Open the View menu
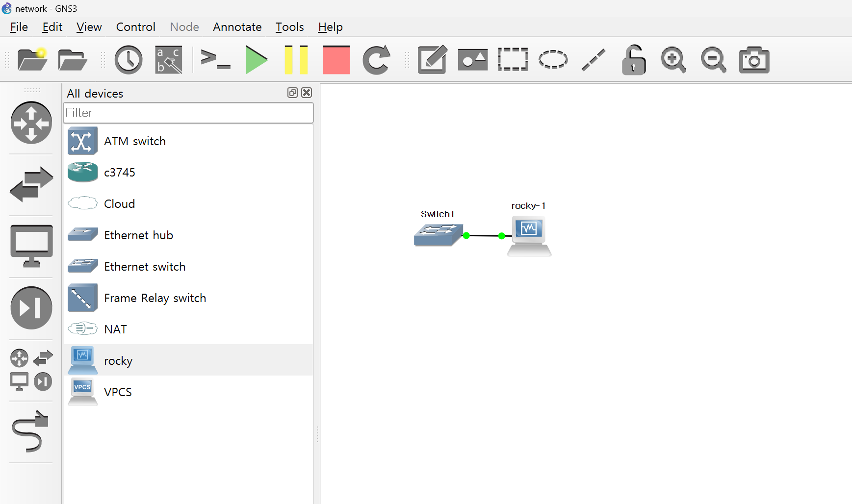The width and height of the screenshot is (852, 504). (x=89, y=27)
